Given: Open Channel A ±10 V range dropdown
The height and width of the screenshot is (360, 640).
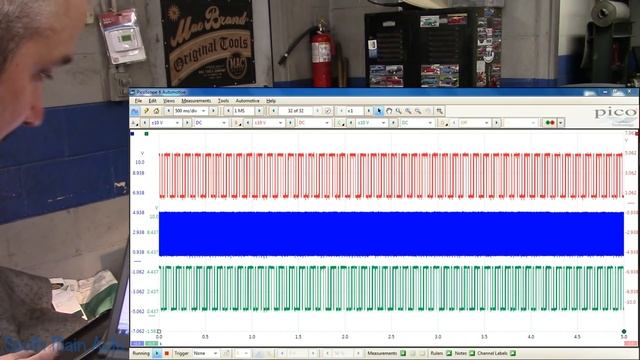Looking at the screenshot, I should pyautogui.click(x=165, y=123).
